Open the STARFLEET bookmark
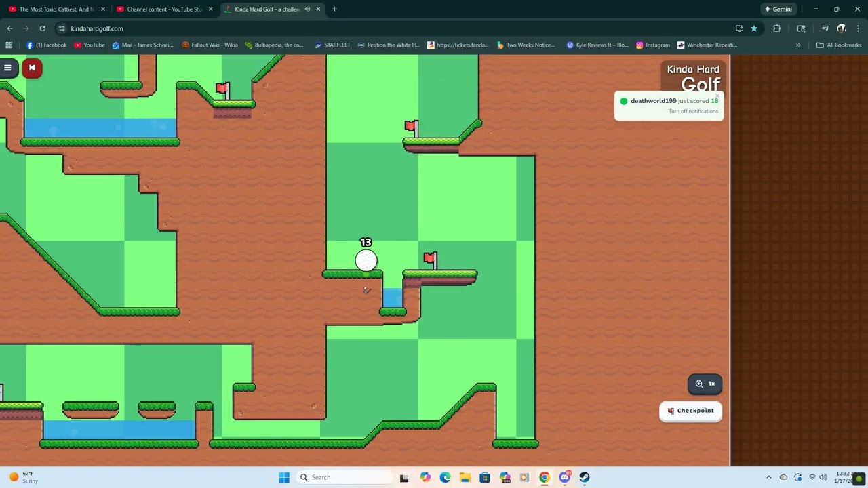Viewport: 868px width, 488px height. [332, 45]
